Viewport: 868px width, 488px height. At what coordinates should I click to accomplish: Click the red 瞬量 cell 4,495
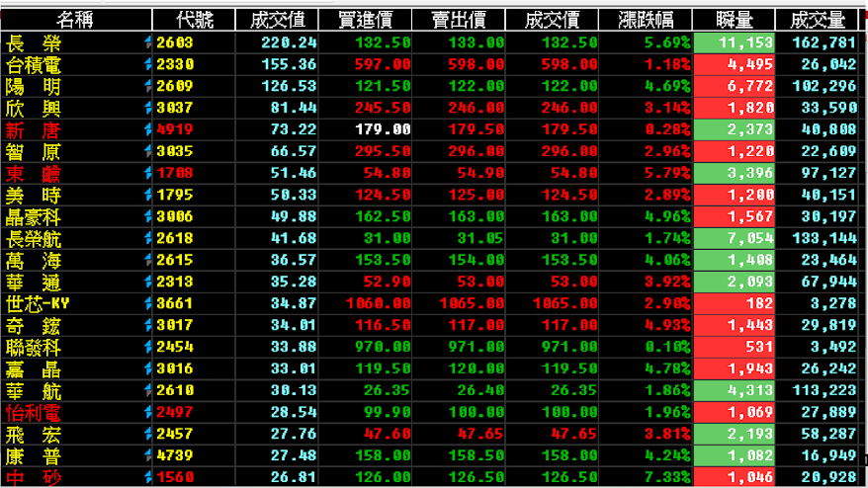pyautogui.click(x=734, y=65)
